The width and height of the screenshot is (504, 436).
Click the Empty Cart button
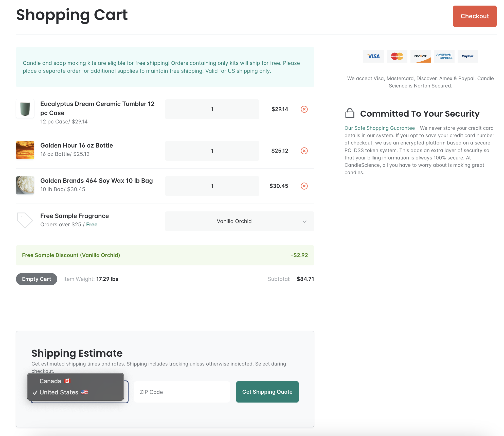(37, 279)
